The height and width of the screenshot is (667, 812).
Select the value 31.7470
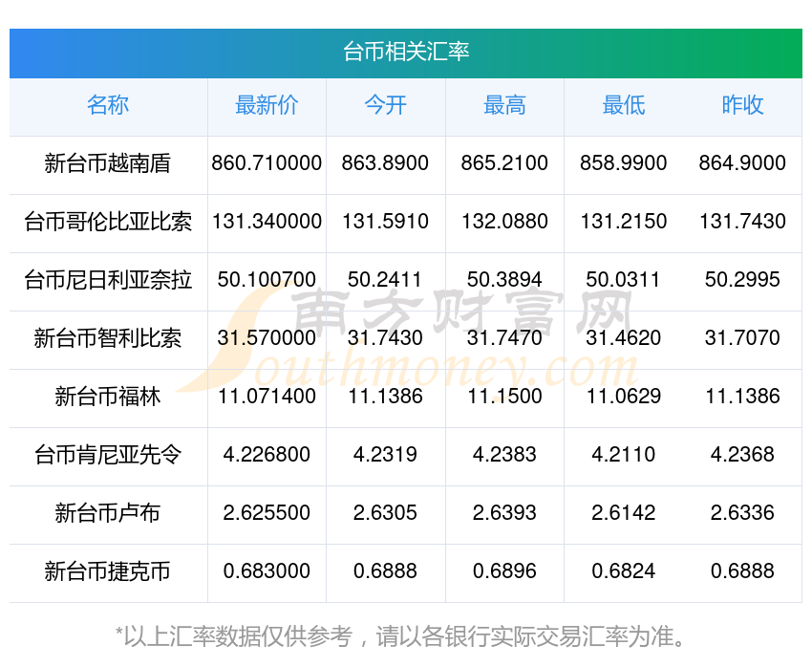click(504, 338)
